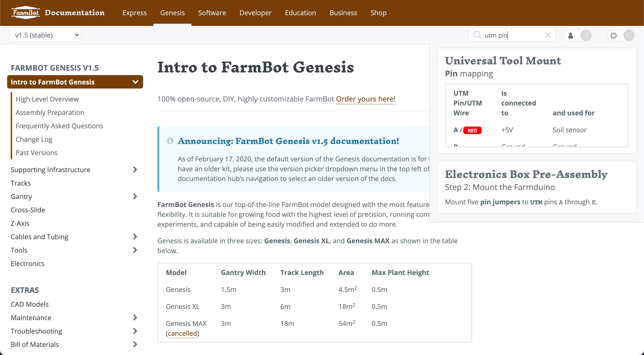Image resolution: width=644 pixels, height=355 pixels.
Task: Expand the Supporting Infrastructure section
Action: coord(135,169)
